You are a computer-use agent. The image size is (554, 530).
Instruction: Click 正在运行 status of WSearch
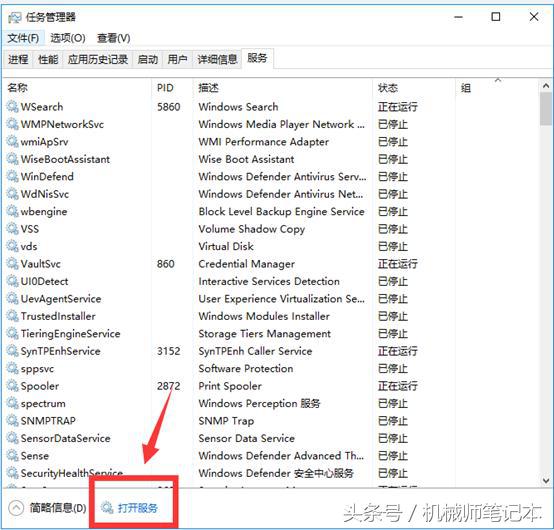click(x=398, y=107)
